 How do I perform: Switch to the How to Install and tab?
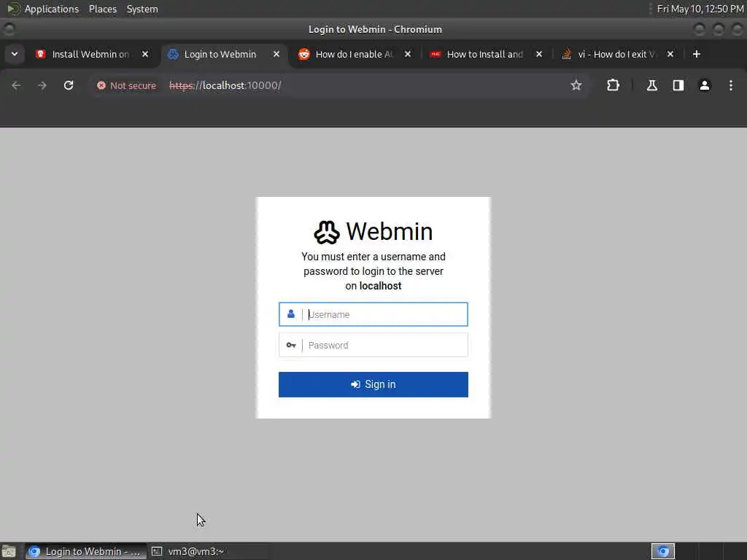485,54
